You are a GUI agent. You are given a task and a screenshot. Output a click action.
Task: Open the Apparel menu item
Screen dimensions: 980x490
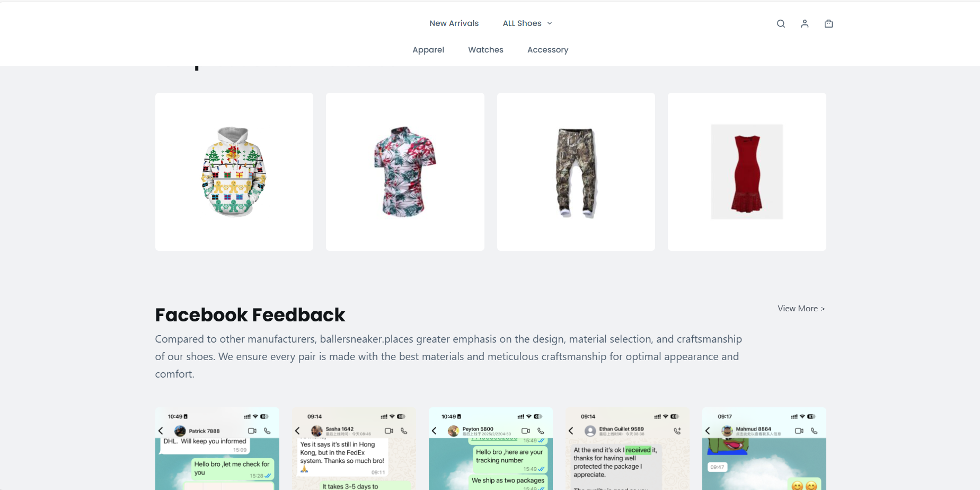point(428,50)
